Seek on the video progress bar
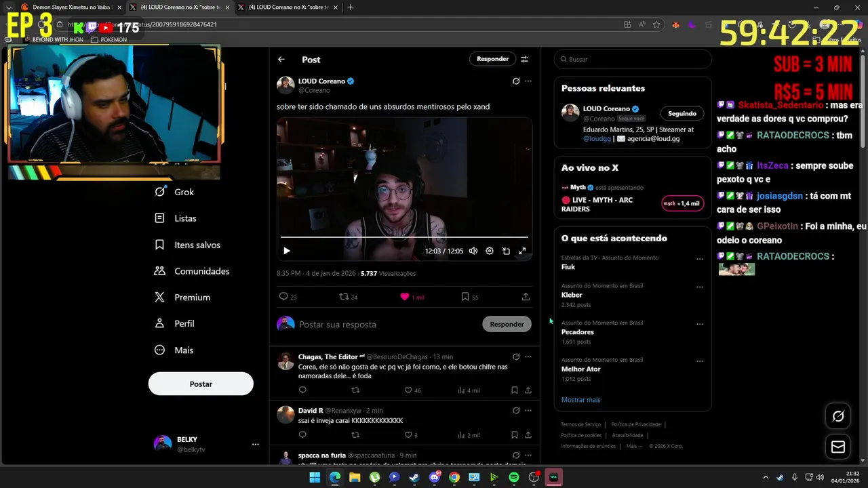 [404, 237]
